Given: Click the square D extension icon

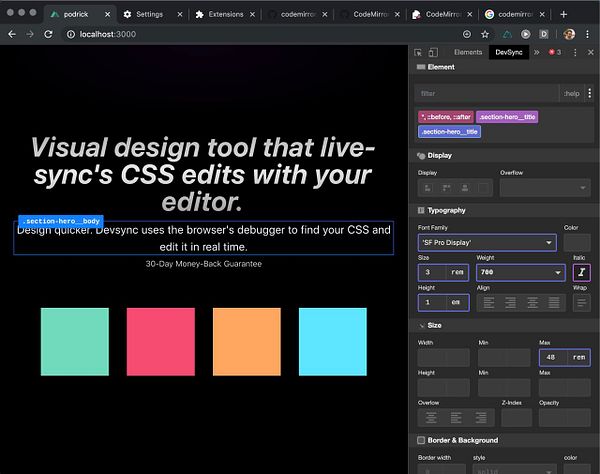Looking at the screenshot, I should click(544, 34).
